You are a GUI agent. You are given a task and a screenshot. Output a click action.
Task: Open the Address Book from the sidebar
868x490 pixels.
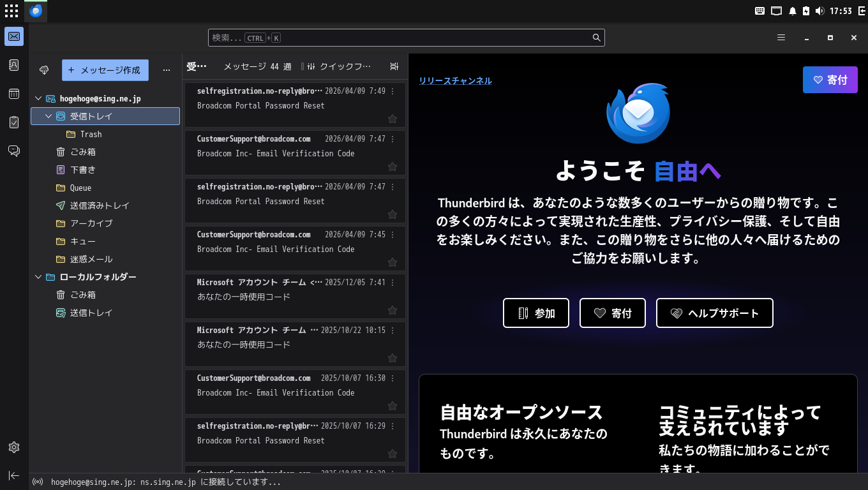(14, 65)
